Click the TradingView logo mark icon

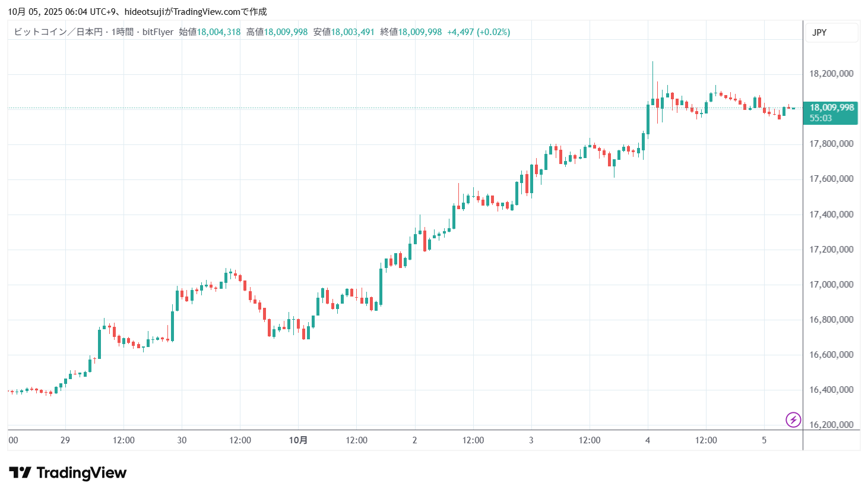20,473
